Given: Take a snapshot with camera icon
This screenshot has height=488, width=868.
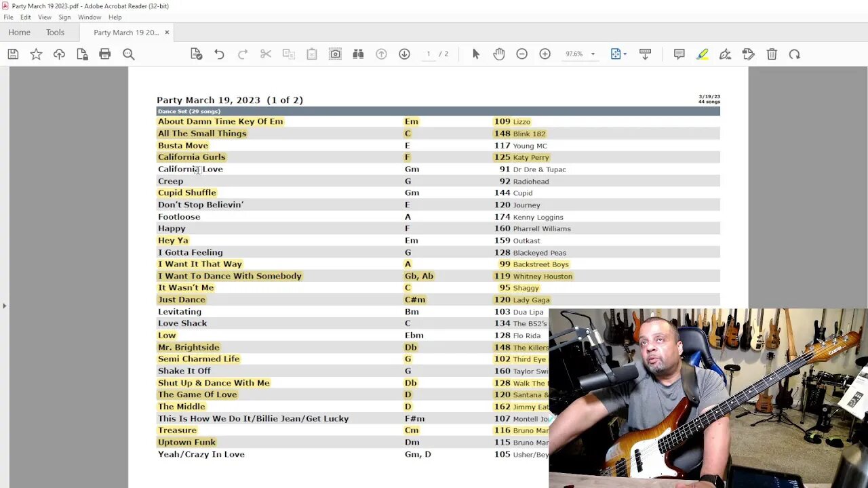Looking at the screenshot, I should [x=335, y=54].
